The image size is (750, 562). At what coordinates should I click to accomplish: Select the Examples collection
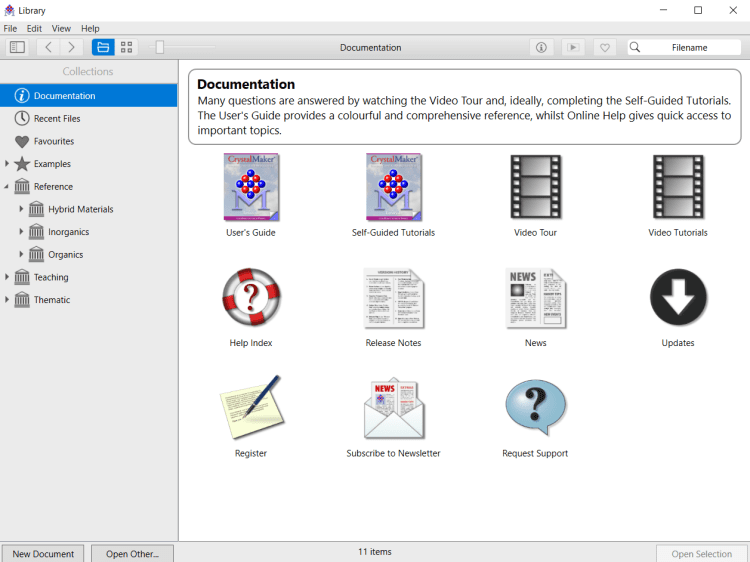coord(89,164)
